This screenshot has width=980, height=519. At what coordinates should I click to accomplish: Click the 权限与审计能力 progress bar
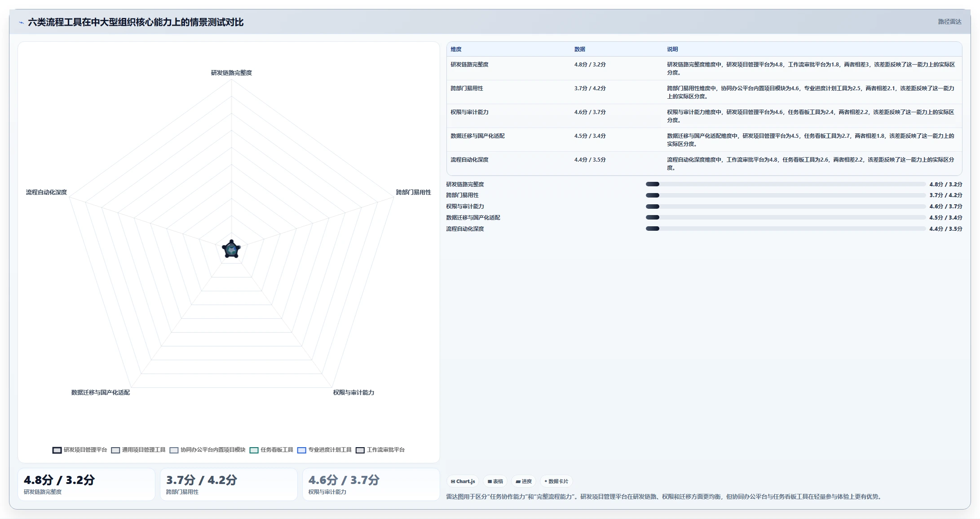coord(786,207)
